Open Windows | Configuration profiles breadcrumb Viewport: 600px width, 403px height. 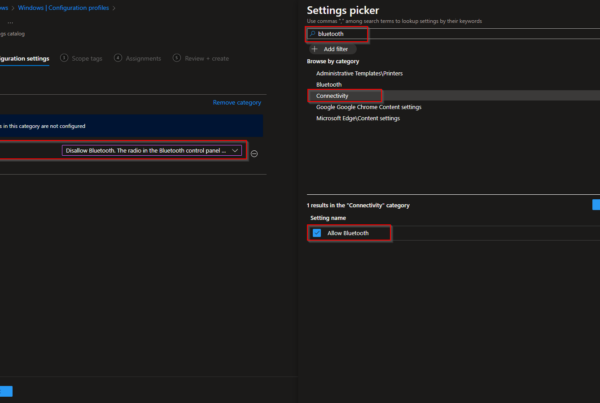pos(64,8)
